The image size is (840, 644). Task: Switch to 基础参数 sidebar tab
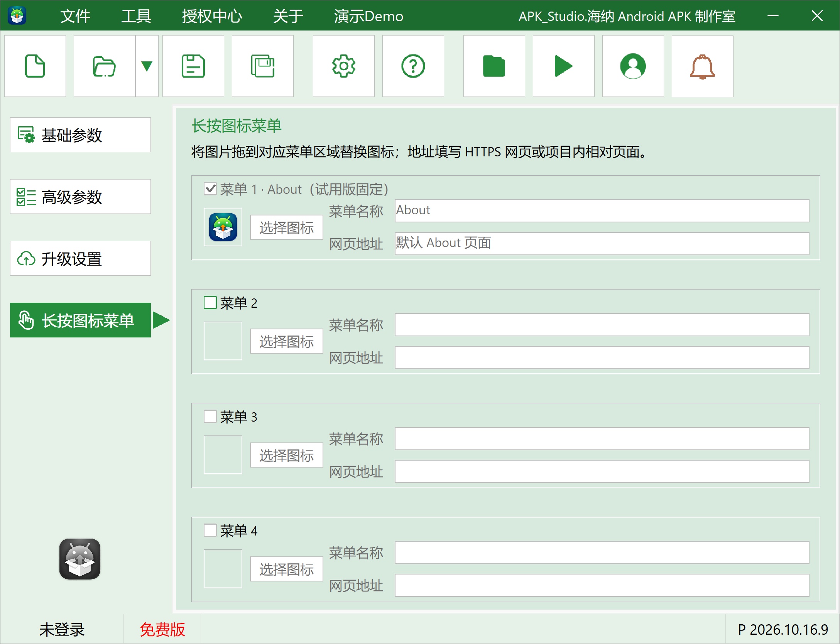tap(80, 135)
